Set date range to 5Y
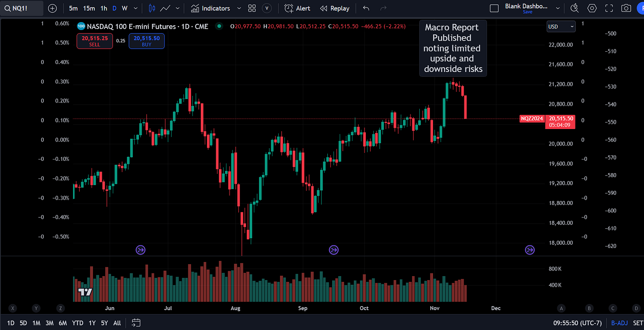This screenshot has height=330, width=644. [x=104, y=323]
